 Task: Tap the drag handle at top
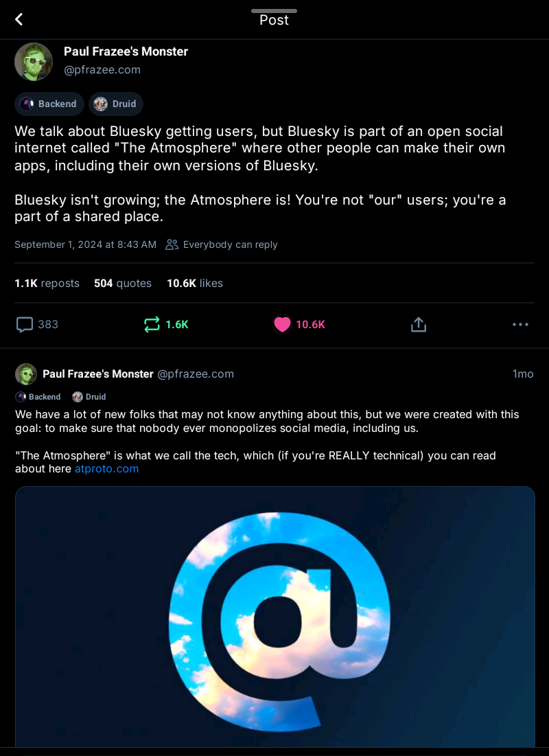274,11
